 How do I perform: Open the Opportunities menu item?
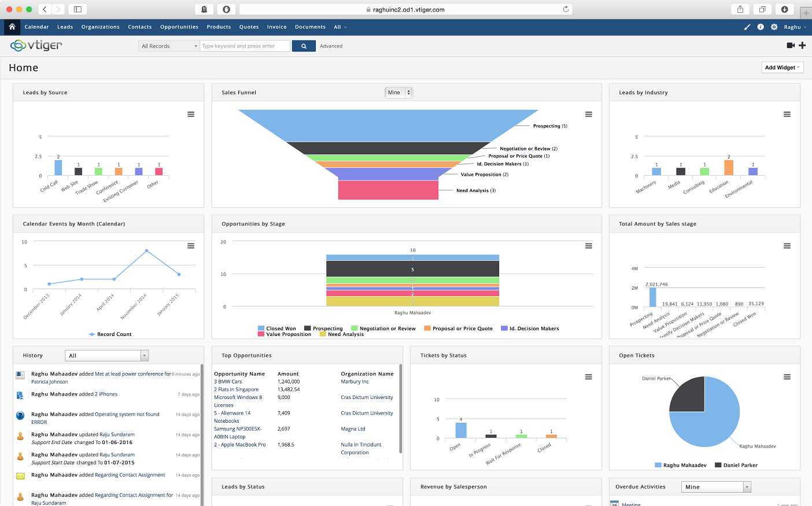click(x=179, y=27)
